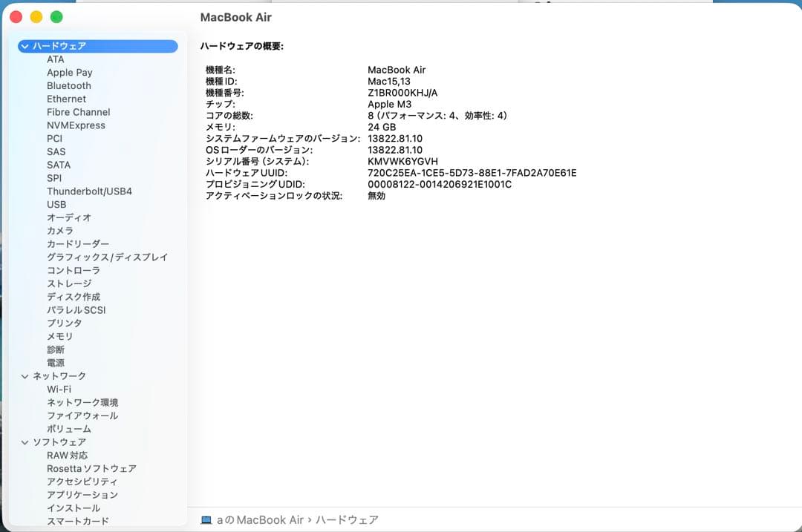Image resolution: width=802 pixels, height=532 pixels.
Task: Choose カードリーダー in the list
Action: pyautogui.click(x=78, y=244)
